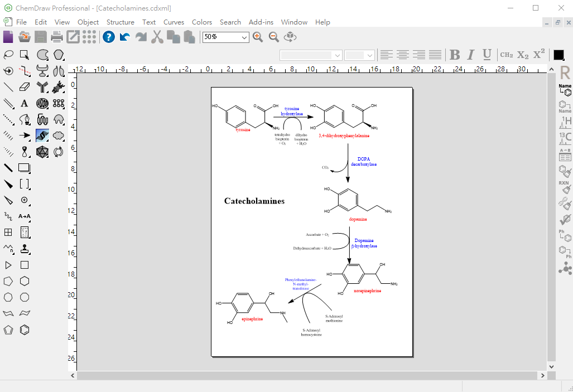
Task: Toggle Bold text formatting
Action: [x=455, y=55]
